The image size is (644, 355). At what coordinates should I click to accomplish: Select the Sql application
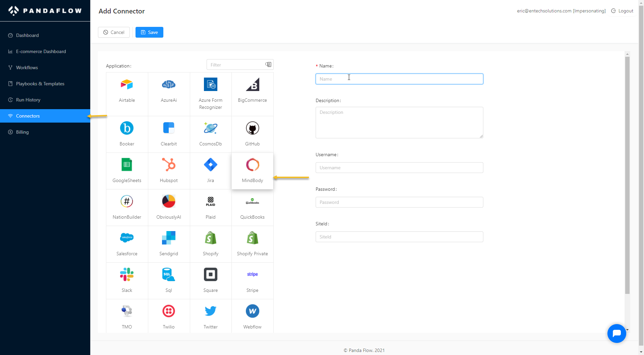(x=169, y=281)
